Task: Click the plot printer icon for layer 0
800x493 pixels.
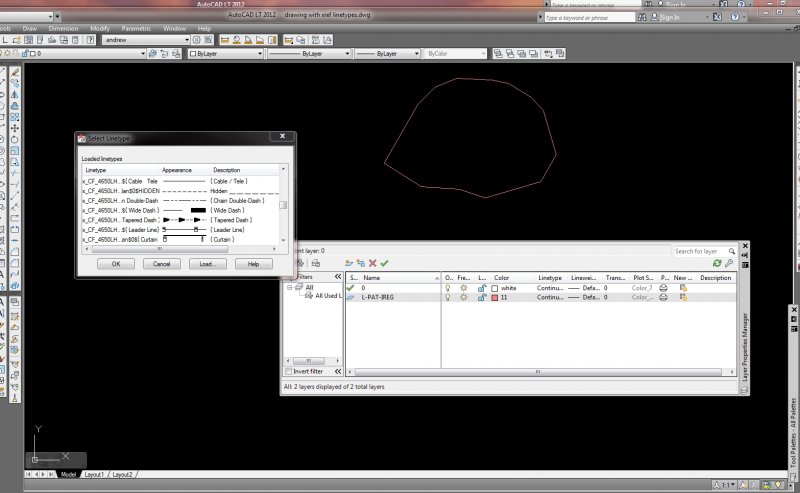Action: 663,288
